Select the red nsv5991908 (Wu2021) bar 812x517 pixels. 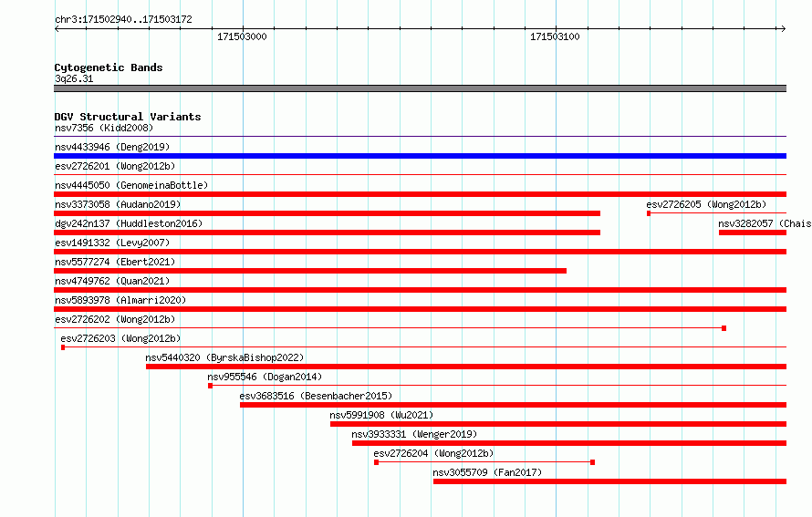click(x=558, y=424)
